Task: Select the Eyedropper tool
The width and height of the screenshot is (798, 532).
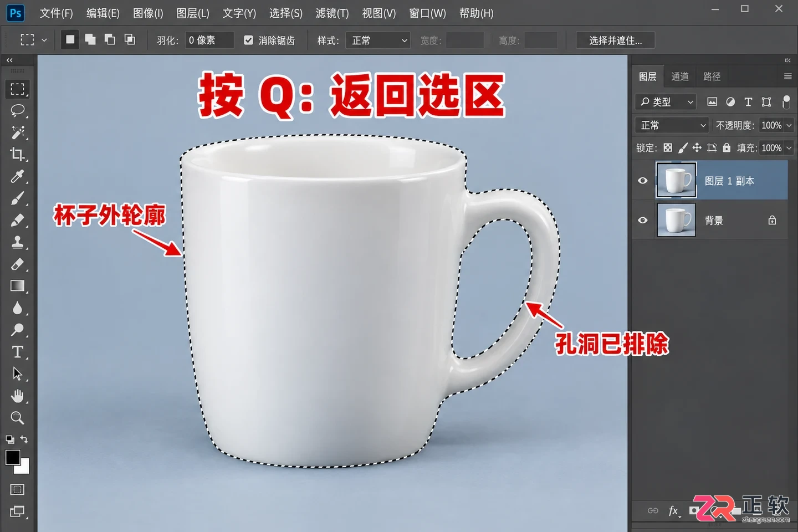Action: tap(18, 176)
